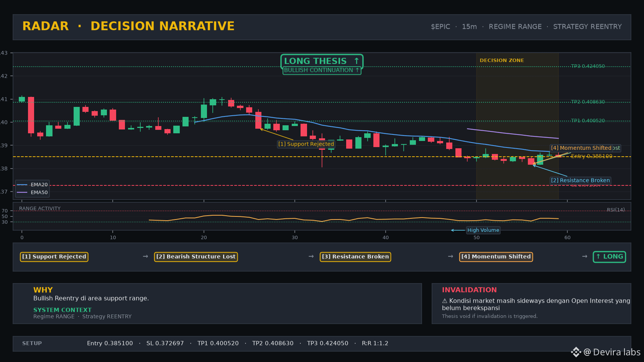Image resolution: width=644 pixels, height=362 pixels.
Task: Click the green LONG result badge
Action: click(x=609, y=257)
